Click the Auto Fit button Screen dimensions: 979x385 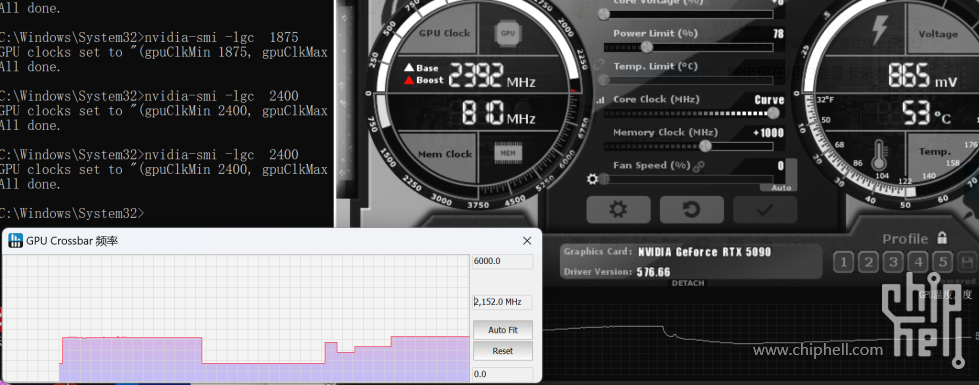[503, 329]
